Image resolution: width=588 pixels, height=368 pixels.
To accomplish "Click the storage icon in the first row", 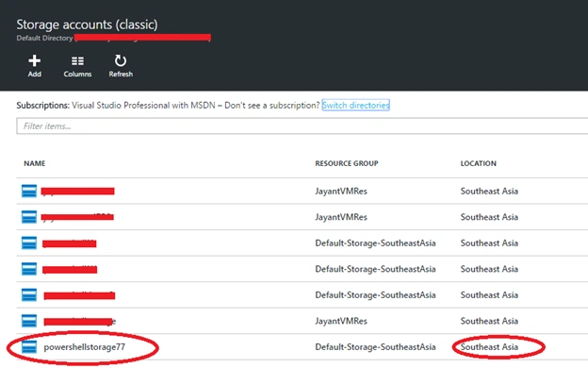I will point(29,191).
